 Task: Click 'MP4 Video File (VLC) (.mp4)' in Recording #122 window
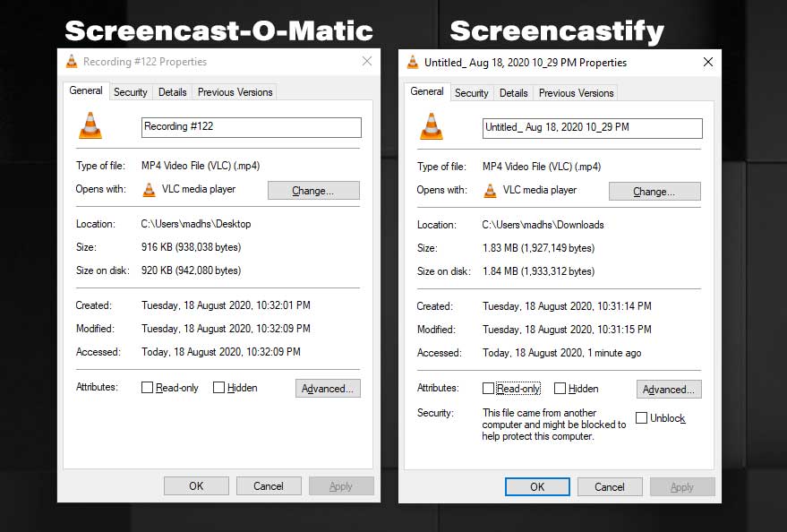[x=201, y=166]
